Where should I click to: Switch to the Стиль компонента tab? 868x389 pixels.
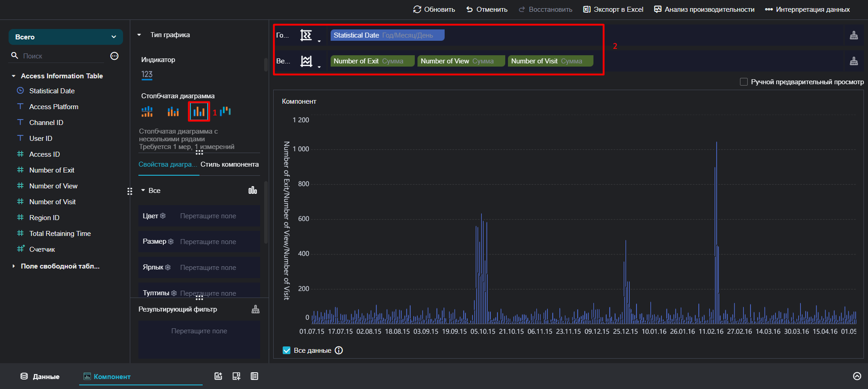pos(230,164)
